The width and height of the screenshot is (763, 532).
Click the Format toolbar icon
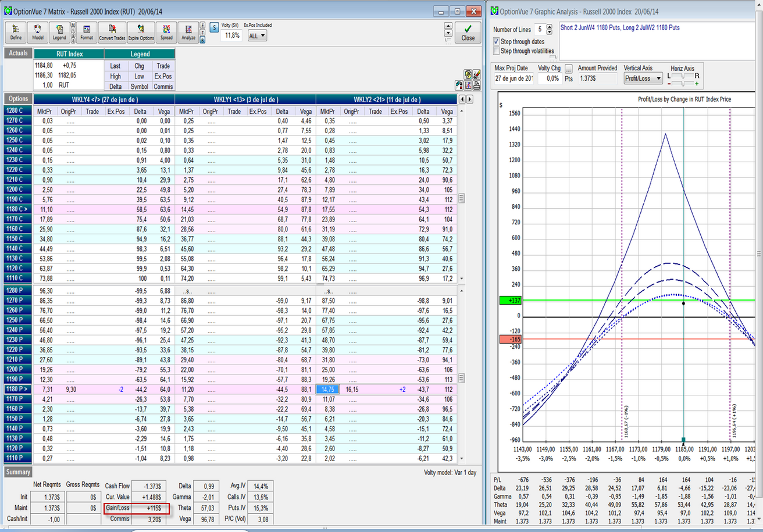[87, 32]
